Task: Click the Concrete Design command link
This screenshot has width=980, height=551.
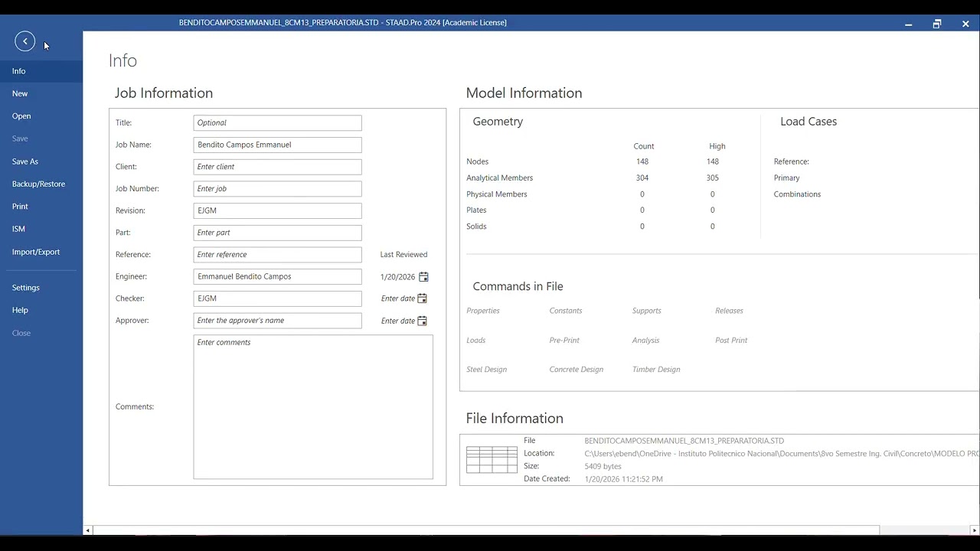Action: 577,370
